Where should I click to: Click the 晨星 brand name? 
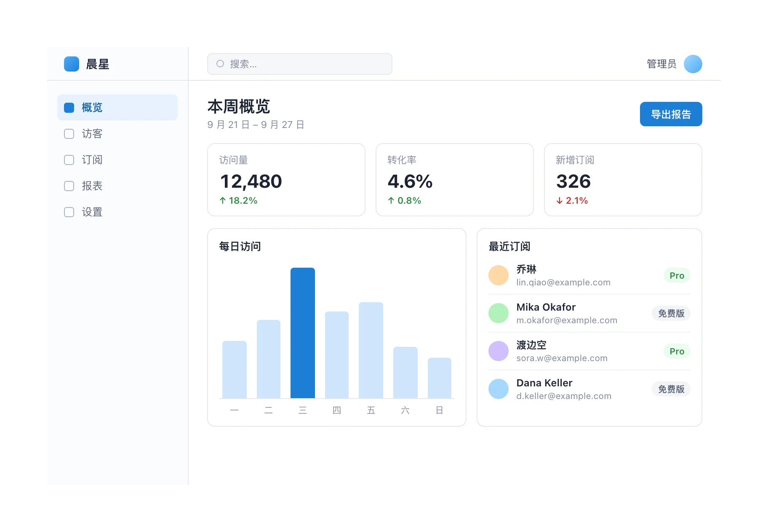98,64
